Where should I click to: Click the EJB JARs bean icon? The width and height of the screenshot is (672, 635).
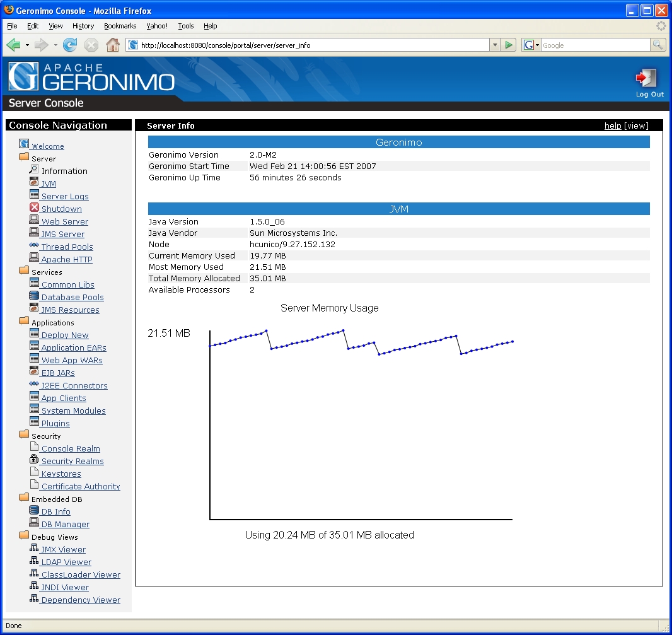point(34,371)
